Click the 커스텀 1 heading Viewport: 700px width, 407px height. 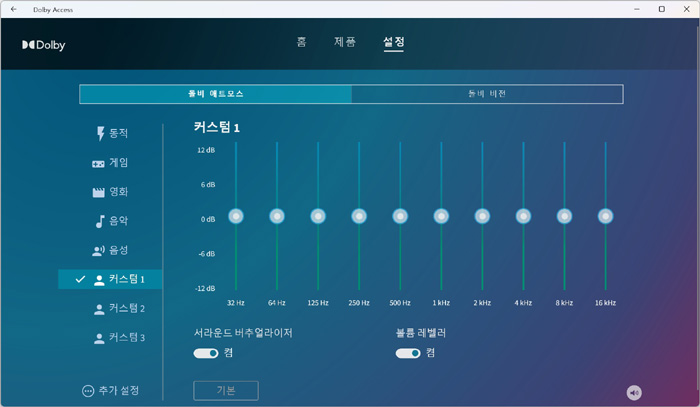click(x=217, y=128)
